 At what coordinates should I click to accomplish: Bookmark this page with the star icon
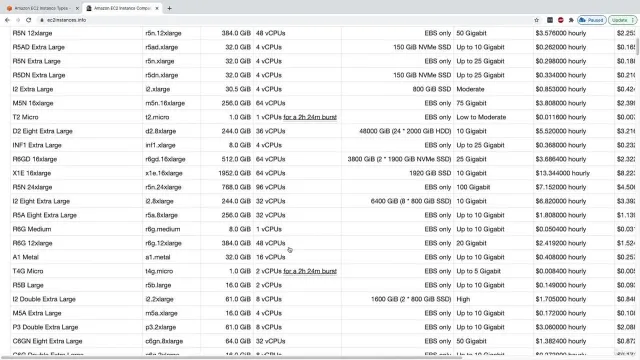pos(536,20)
